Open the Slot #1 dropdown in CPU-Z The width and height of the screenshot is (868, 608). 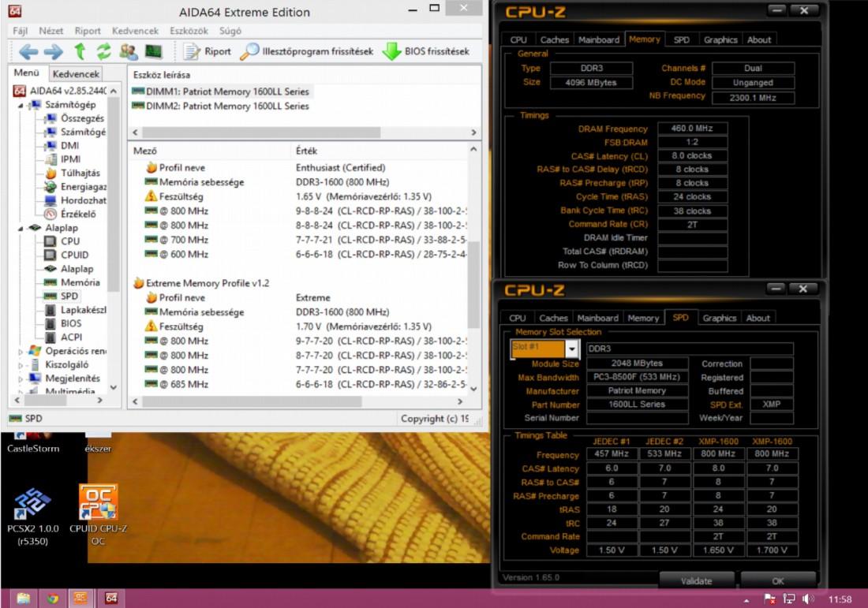coord(572,349)
